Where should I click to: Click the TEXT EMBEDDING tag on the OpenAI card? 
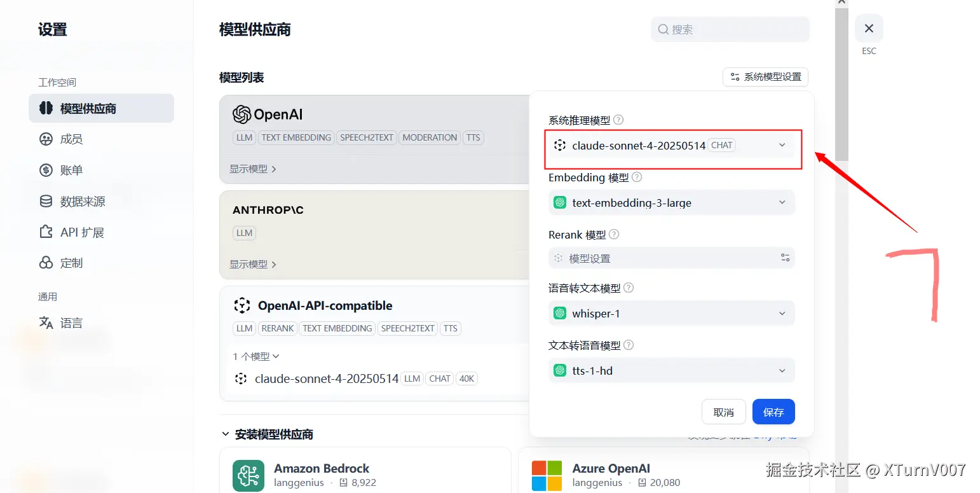[296, 137]
